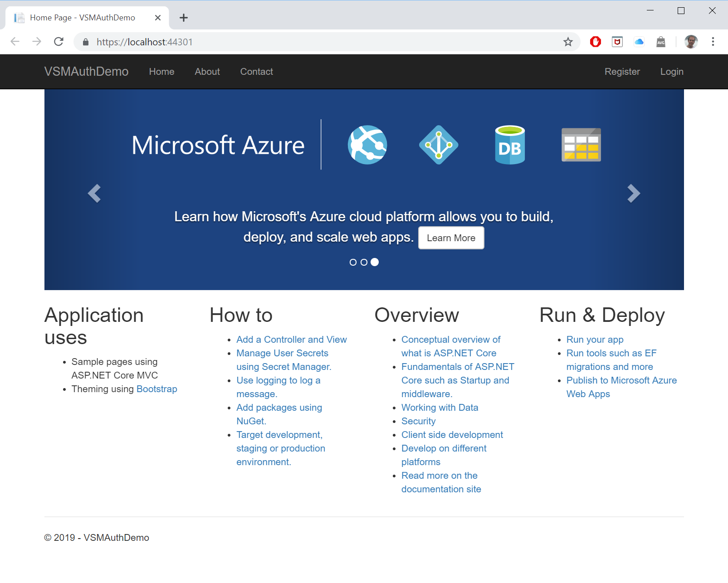Image resolution: width=728 pixels, height=583 pixels.
Task: Open Chrome three-dot menu
Action: point(713,42)
